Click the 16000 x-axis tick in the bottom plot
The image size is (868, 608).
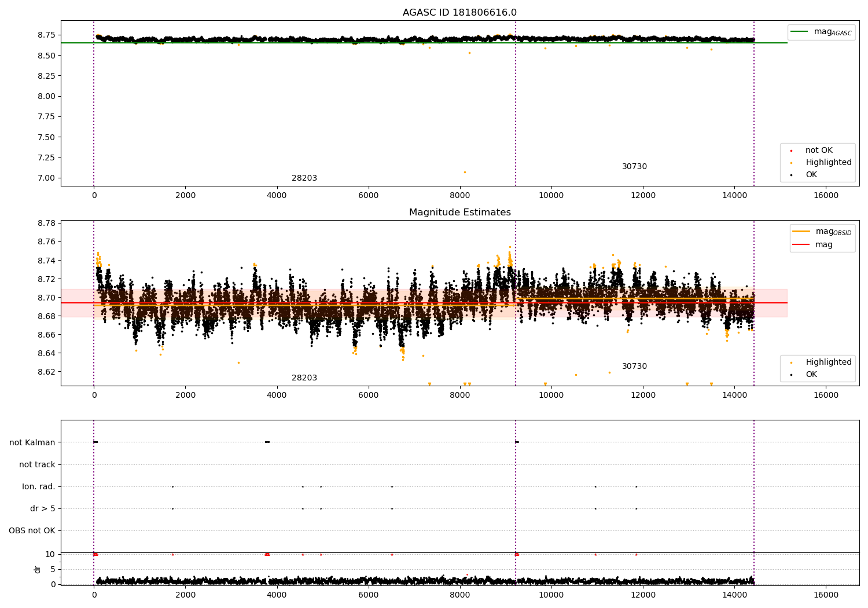coord(826,595)
